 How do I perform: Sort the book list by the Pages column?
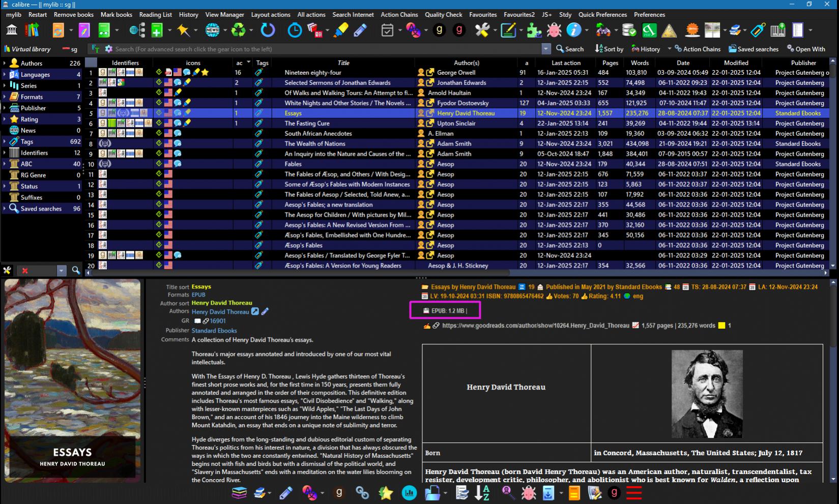coord(610,63)
